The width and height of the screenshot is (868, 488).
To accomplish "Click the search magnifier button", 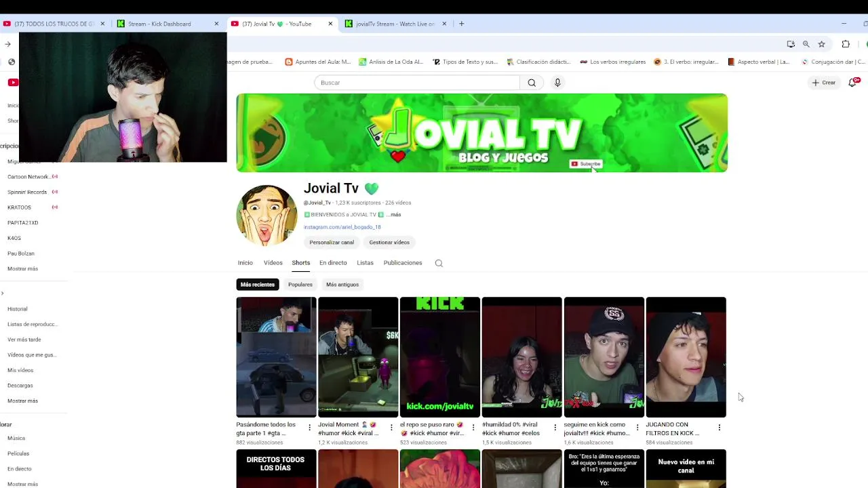I will coord(532,83).
